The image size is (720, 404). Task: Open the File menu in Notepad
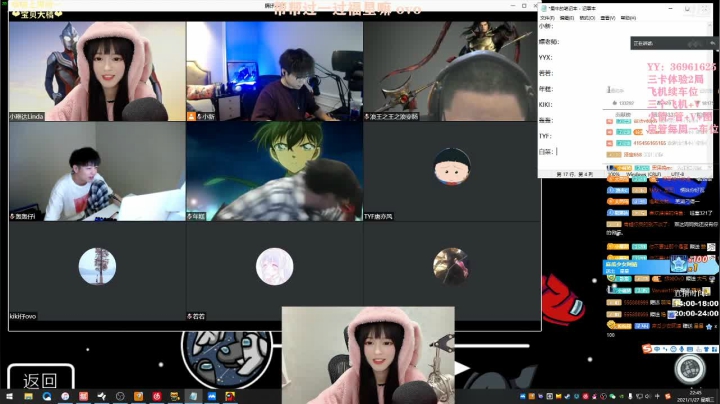547,18
